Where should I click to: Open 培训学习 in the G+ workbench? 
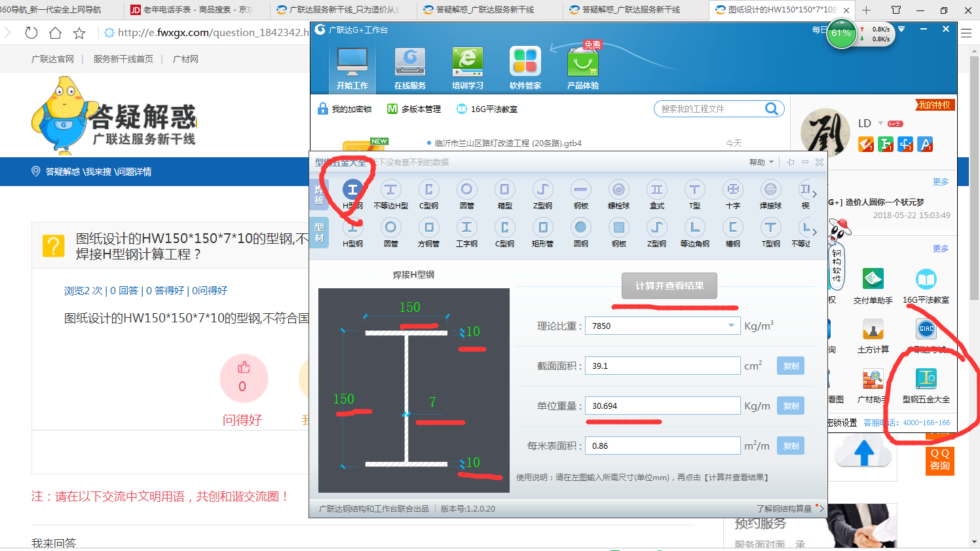click(x=468, y=68)
